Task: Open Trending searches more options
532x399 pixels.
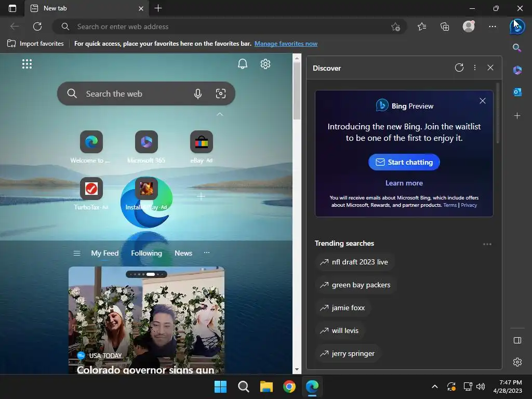Action: 487,244
